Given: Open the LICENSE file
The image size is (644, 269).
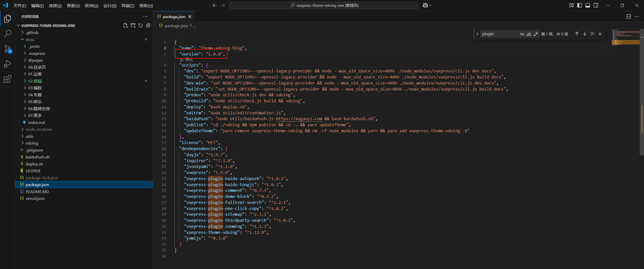Looking at the screenshot, I should 84,171.
